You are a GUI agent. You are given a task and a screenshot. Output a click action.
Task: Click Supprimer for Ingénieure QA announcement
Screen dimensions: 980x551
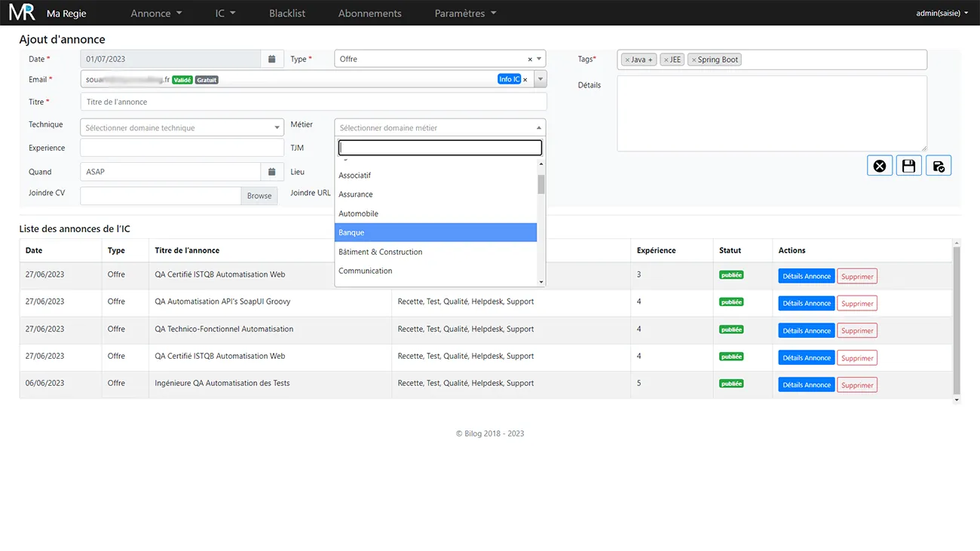(x=857, y=385)
